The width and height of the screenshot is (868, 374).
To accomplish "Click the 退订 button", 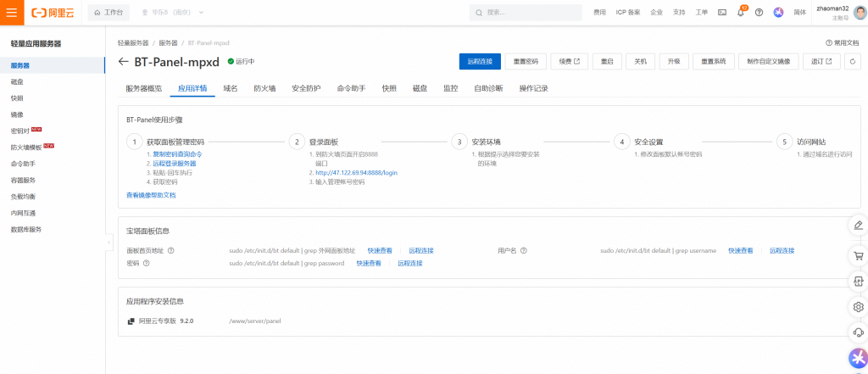I will (x=821, y=62).
